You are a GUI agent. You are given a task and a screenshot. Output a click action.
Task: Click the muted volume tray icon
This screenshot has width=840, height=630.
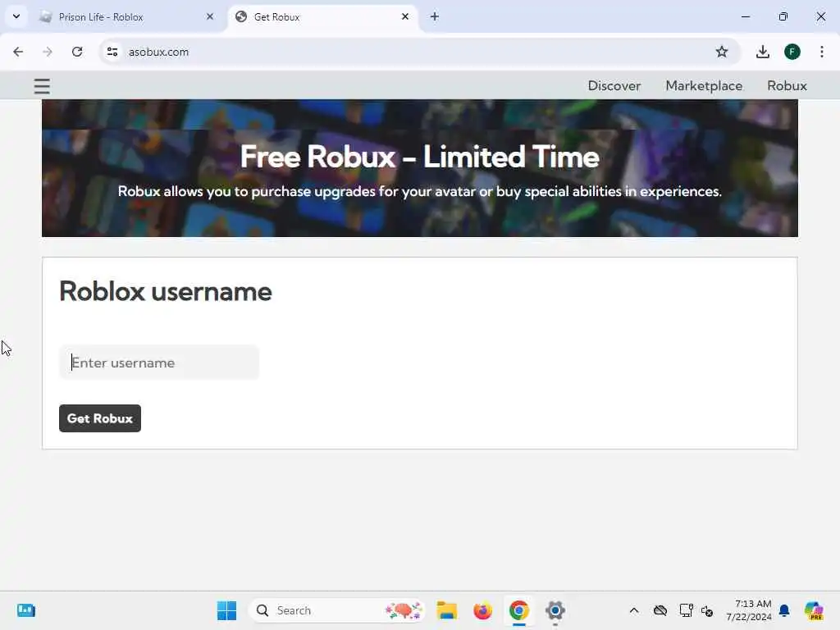706,610
